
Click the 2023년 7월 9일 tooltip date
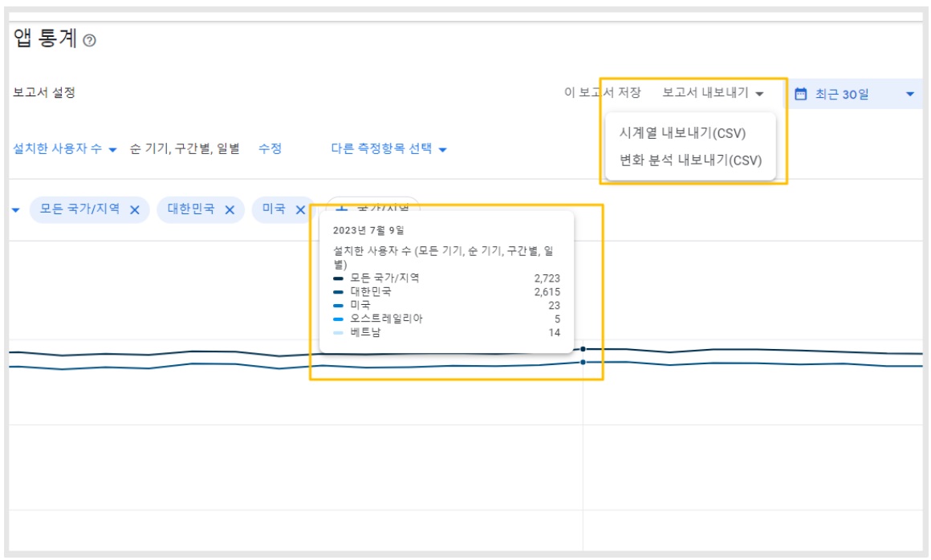[368, 230]
